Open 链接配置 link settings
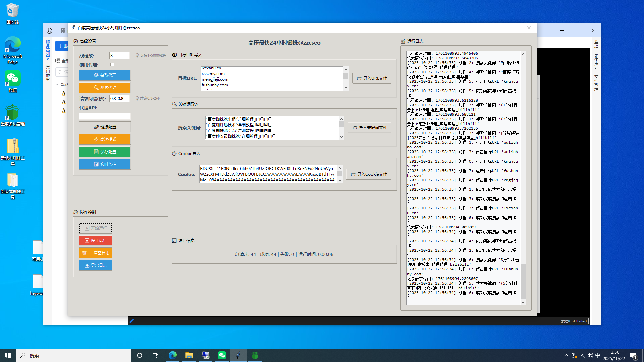The image size is (644, 362). (x=105, y=127)
